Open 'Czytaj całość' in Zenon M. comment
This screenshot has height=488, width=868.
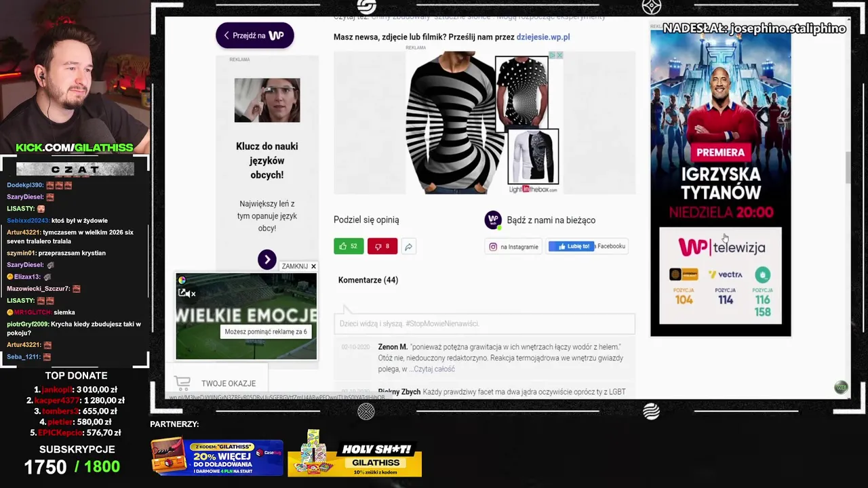434,369
